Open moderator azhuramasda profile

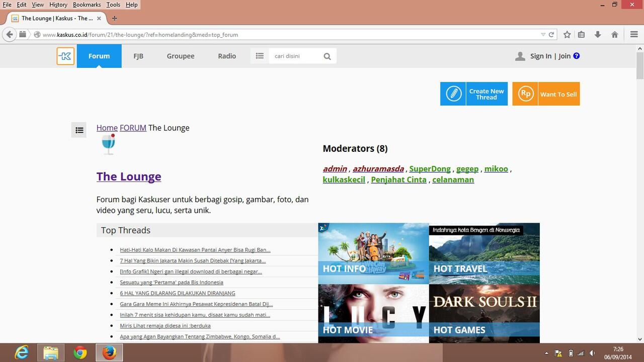tap(378, 169)
